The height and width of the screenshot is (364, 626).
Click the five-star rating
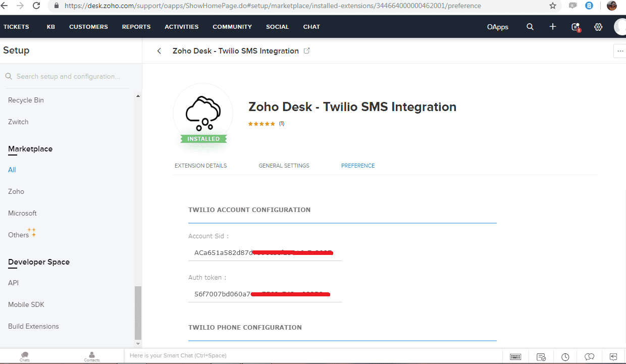point(262,124)
